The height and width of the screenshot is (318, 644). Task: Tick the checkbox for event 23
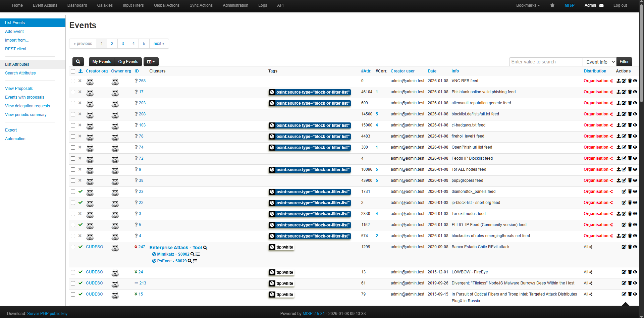coord(73,192)
